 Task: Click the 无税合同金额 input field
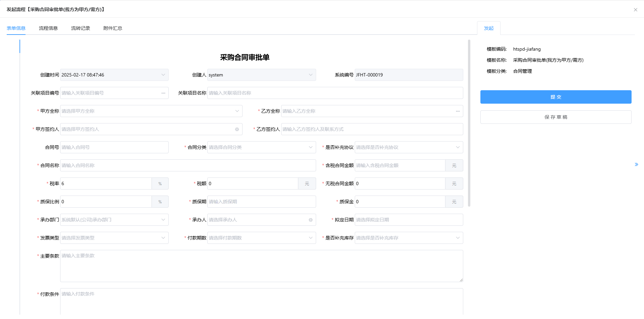point(400,183)
